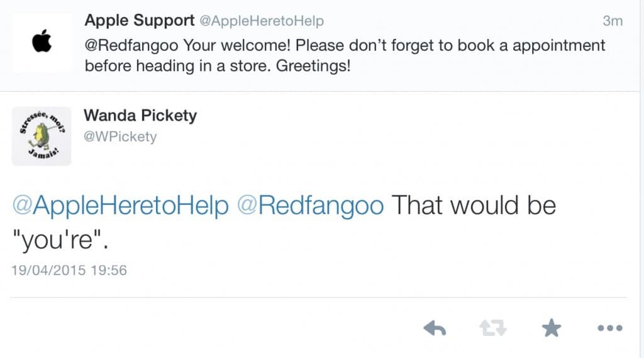
Task: Open the three-dot more options menu
Action: pos(610,328)
